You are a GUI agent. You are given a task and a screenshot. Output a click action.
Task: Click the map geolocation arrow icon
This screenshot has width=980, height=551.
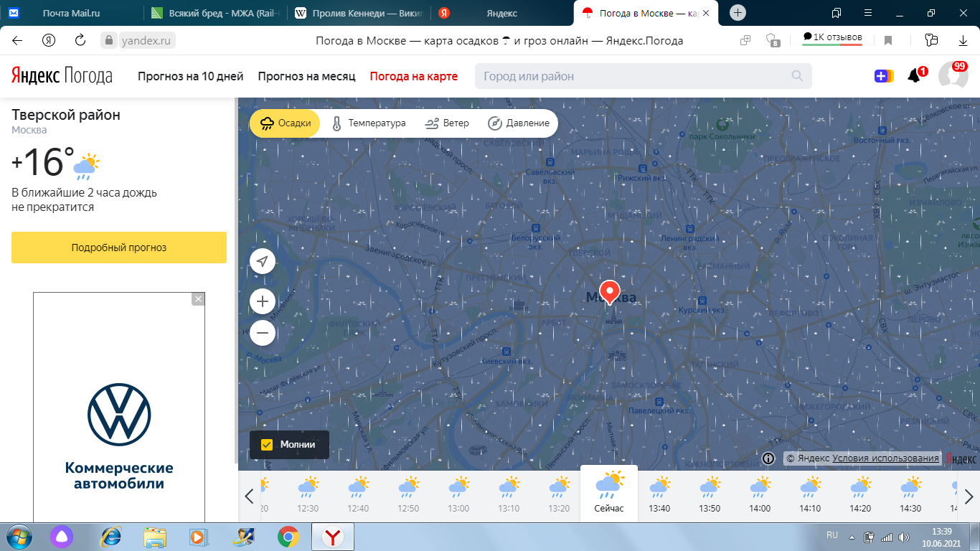[x=263, y=261]
